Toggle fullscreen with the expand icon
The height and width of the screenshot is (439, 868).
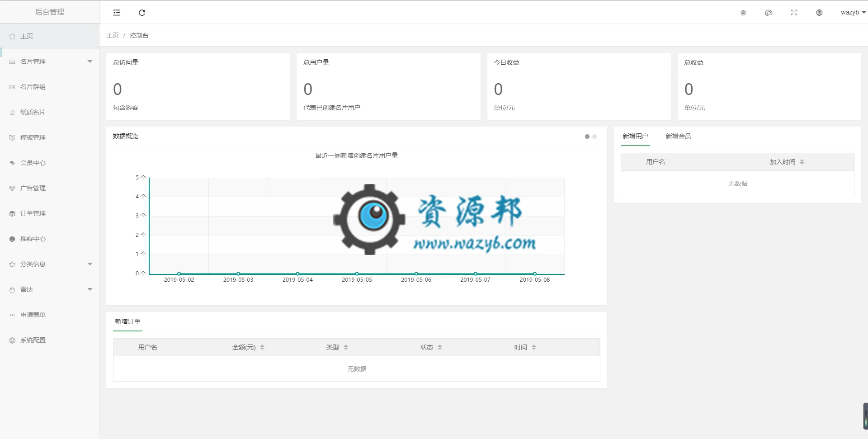pyautogui.click(x=794, y=13)
